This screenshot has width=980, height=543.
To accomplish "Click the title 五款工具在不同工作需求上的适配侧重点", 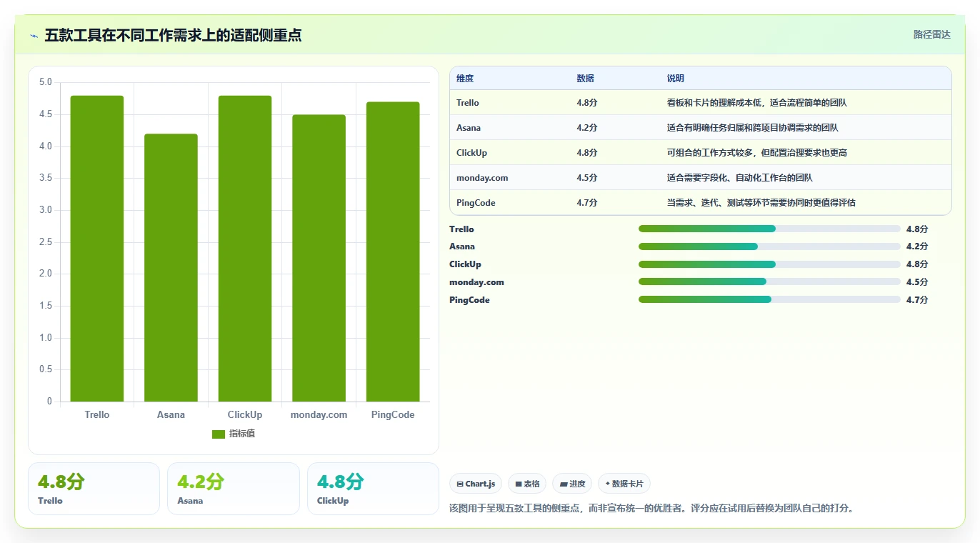I will [173, 35].
